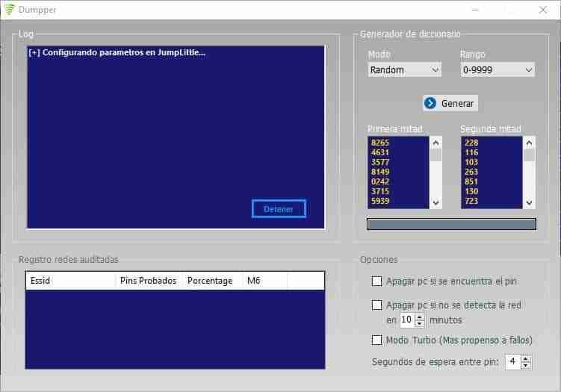The image size is (561, 392).
Task: Click the scroll up arrow in Segunda mitad list
Action: point(529,143)
